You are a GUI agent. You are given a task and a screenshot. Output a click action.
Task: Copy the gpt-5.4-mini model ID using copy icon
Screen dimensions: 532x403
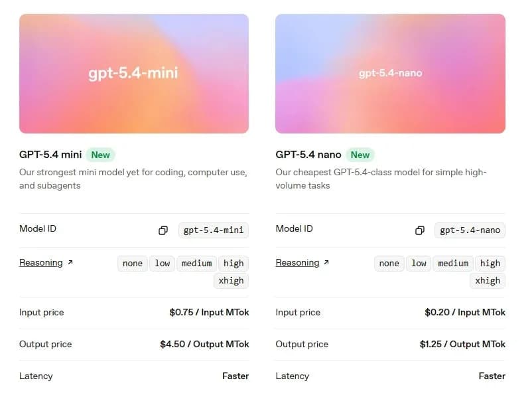tap(163, 230)
